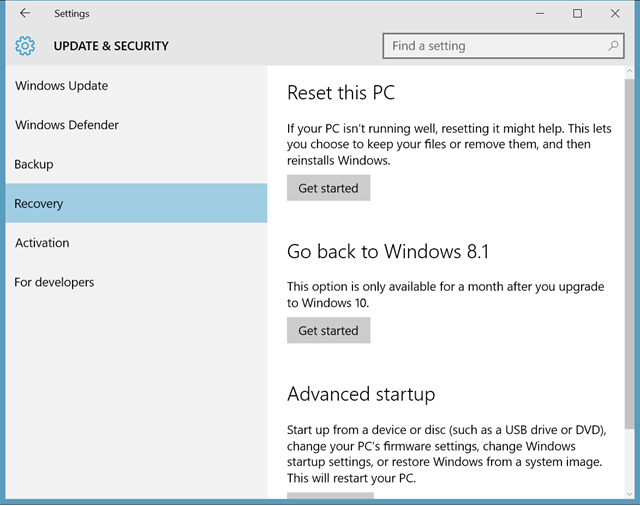Select the highlighted Recovery item
The height and width of the screenshot is (506, 640).
[x=136, y=203]
